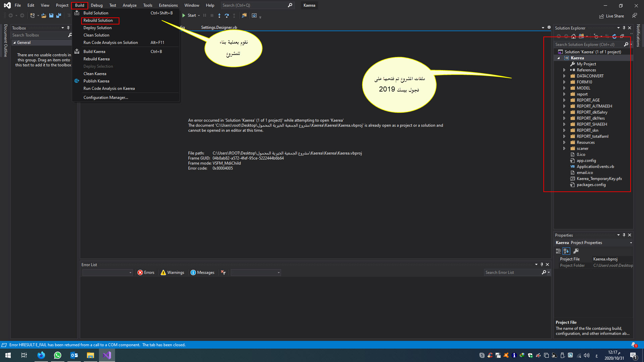The width and height of the screenshot is (644, 362).
Task: Toggle the Warnings filter in Error List
Action: (x=172, y=273)
